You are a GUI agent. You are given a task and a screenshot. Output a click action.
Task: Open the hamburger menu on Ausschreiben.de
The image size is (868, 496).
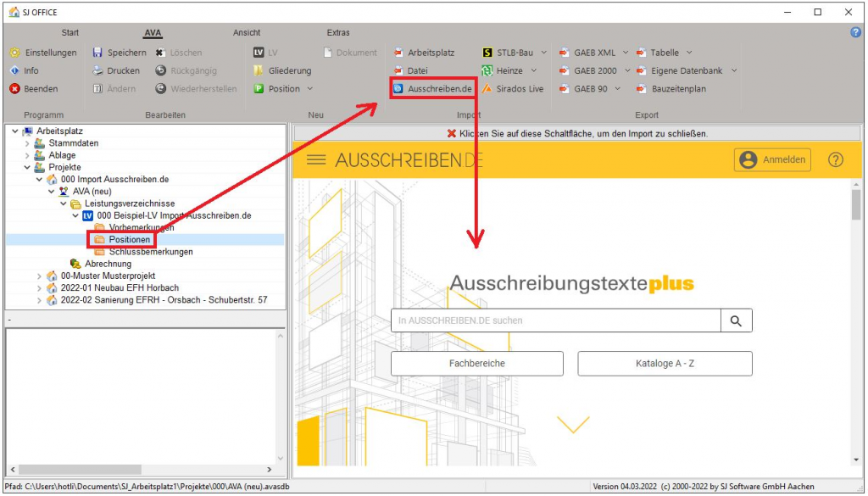click(x=316, y=159)
